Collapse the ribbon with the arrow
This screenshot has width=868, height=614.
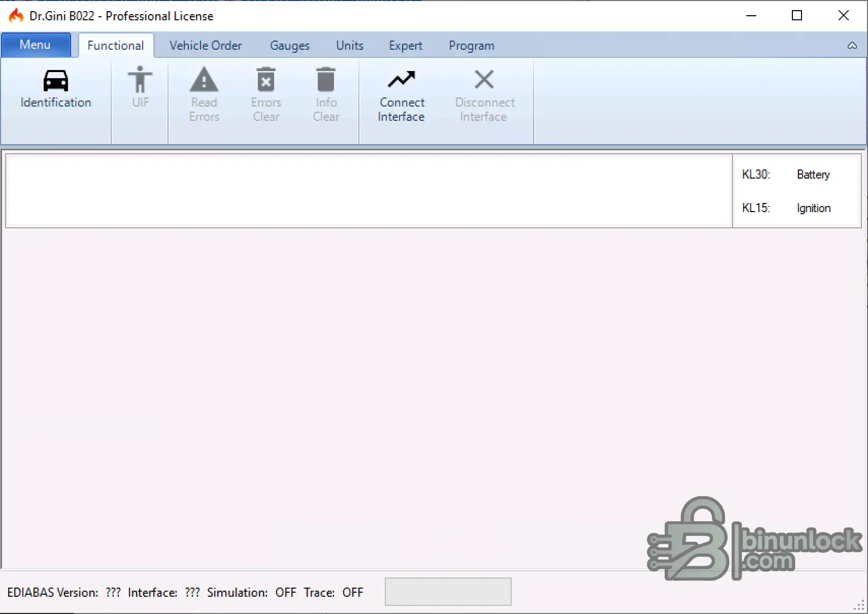coord(852,46)
